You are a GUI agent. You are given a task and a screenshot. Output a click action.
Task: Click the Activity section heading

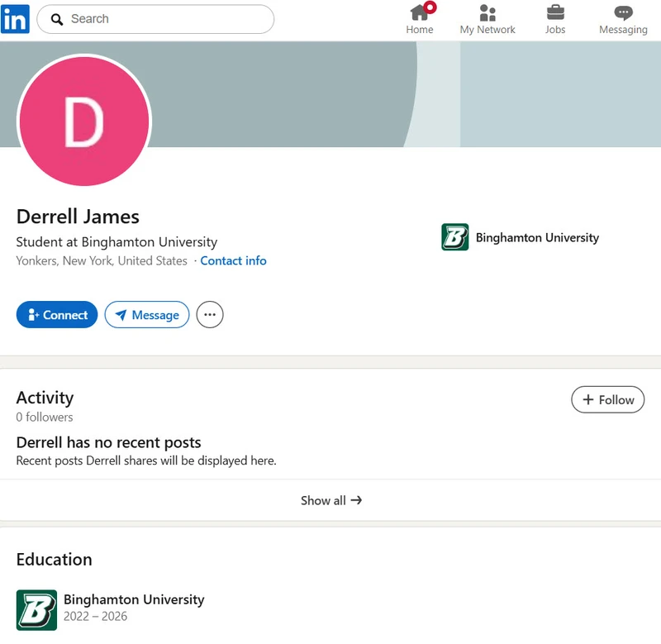coord(45,398)
